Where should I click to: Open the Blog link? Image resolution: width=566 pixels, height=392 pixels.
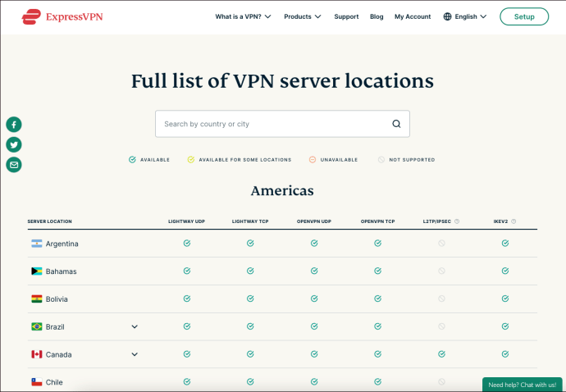click(x=377, y=16)
